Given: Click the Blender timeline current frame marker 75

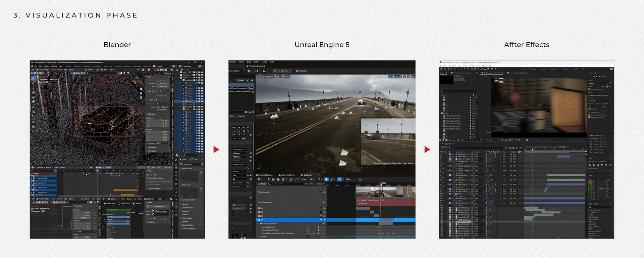Looking at the screenshot, I should click(98, 171).
